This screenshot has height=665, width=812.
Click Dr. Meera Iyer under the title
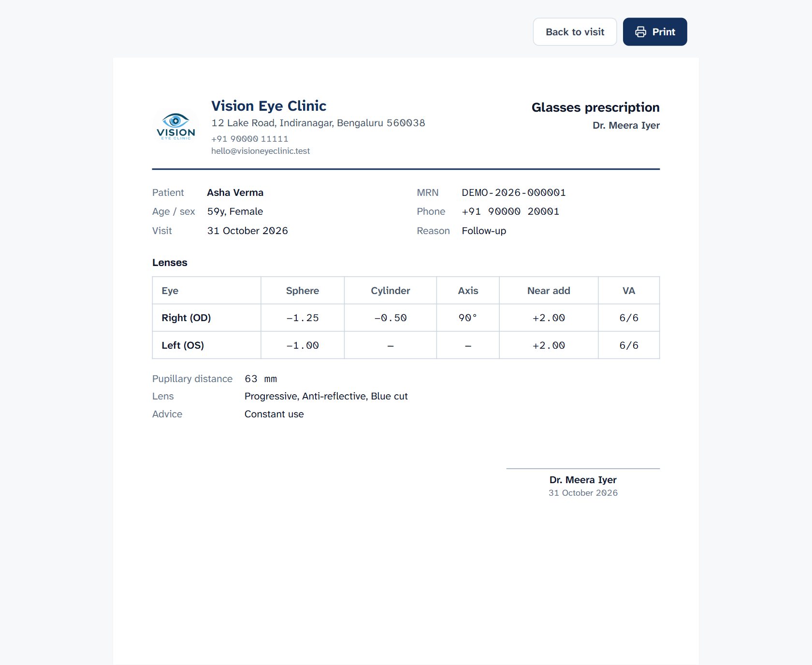626,125
